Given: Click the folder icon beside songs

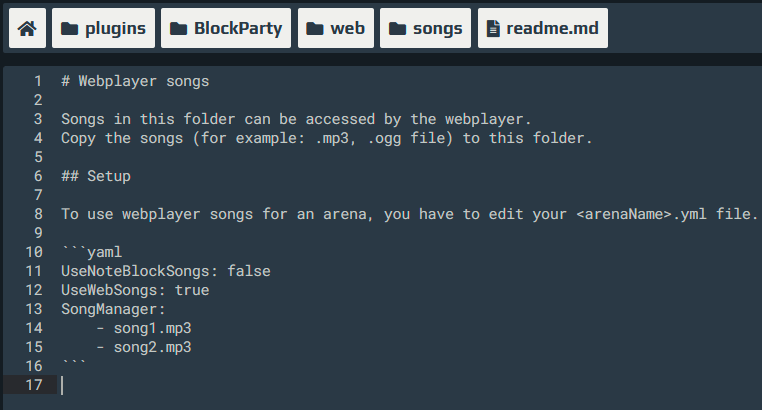Looking at the screenshot, I should [398, 29].
